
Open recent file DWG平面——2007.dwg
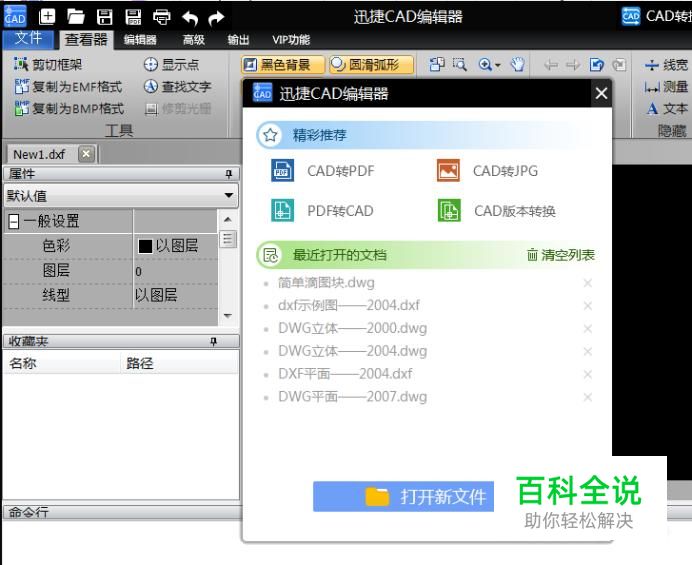pos(353,397)
